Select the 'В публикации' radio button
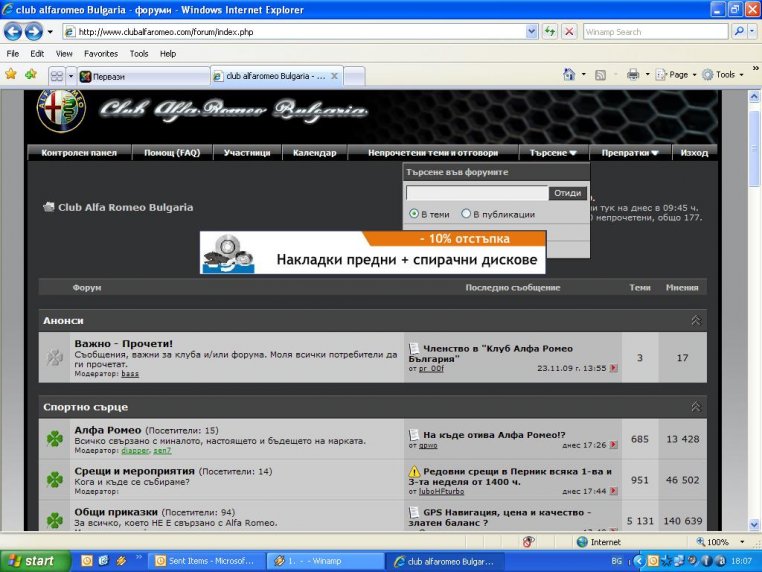 coord(466,214)
